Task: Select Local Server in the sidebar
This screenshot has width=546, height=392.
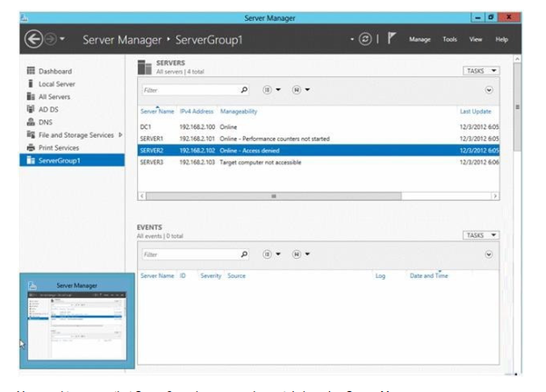Action: click(x=57, y=84)
